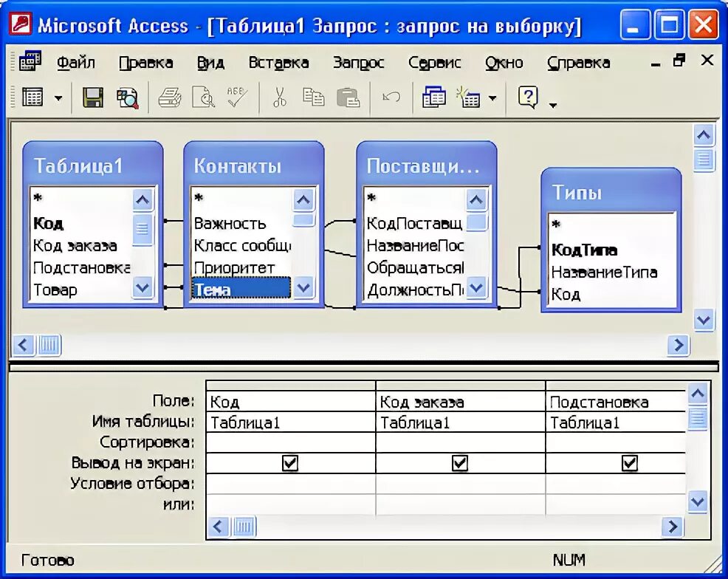Click the Database Window icon
The width and height of the screenshot is (728, 579).
(x=433, y=97)
